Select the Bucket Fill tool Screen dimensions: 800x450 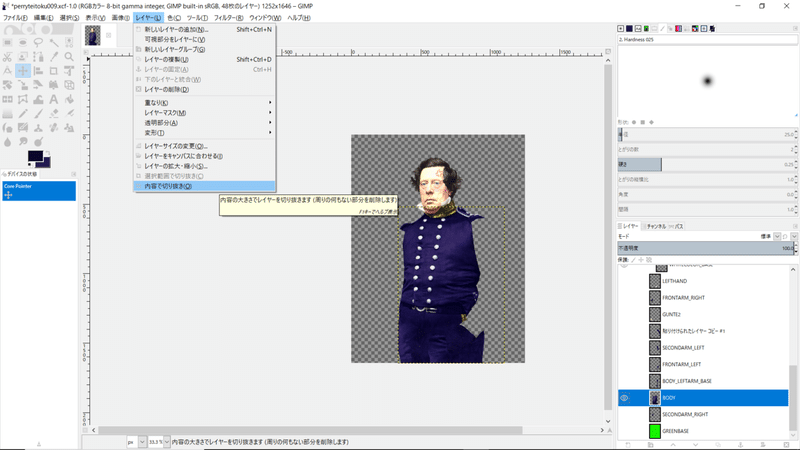[x=69, y=99]
